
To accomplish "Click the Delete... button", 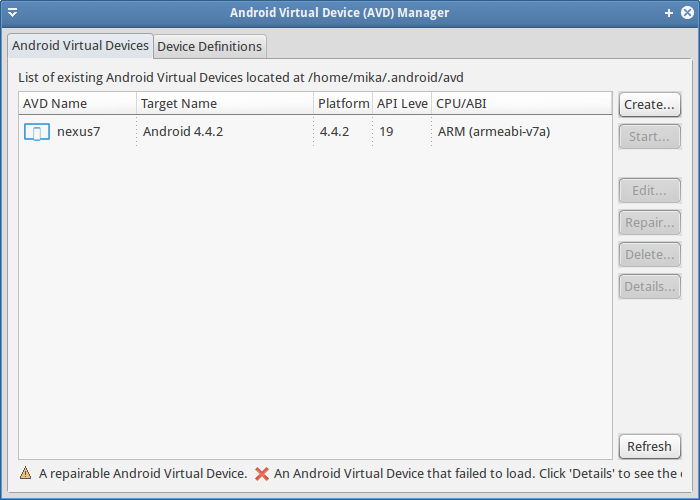I will click(x=649, y=254).
